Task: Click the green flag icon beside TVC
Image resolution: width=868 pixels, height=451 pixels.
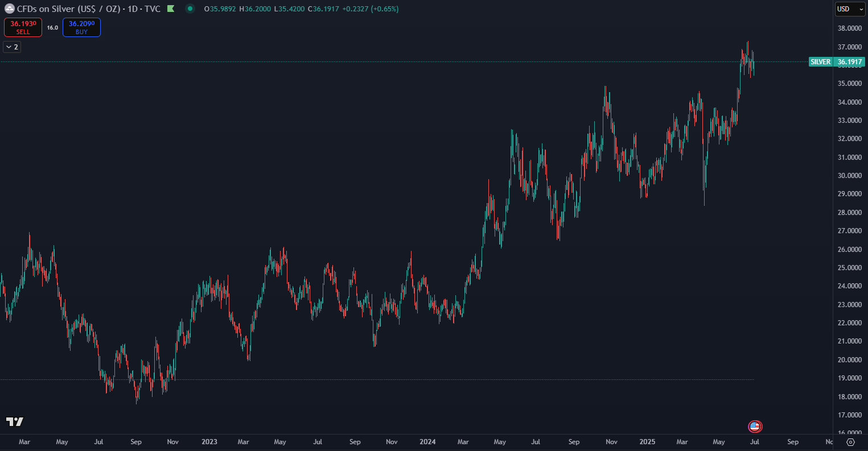Action: 170,9
